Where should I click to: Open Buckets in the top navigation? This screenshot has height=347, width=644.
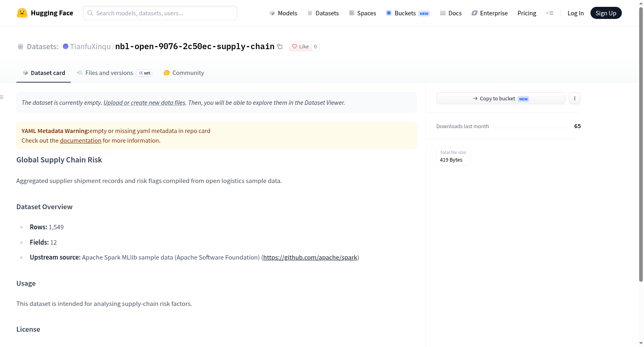click(x=408, y=13)
